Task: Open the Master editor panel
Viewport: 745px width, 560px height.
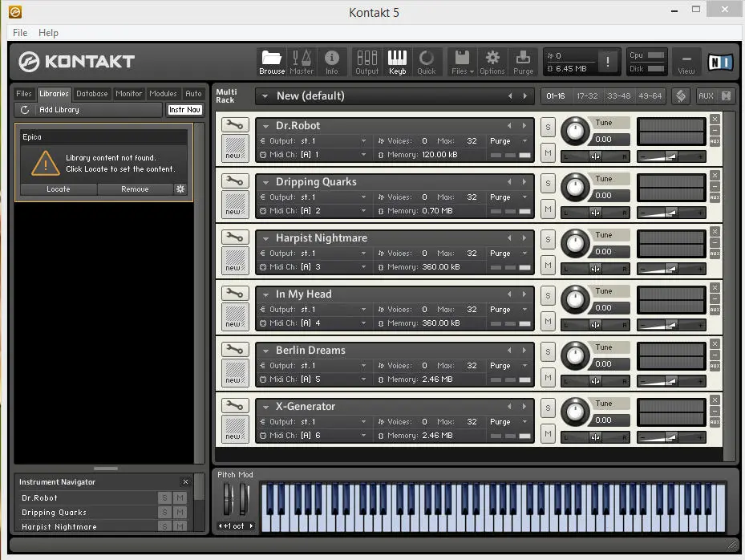Action: coord(302,63)
